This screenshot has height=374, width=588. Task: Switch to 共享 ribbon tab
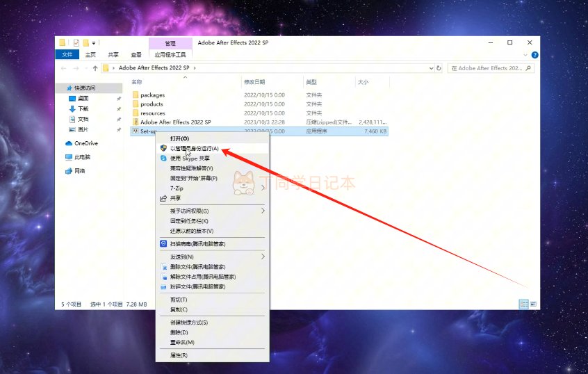(x=113, y=55)
